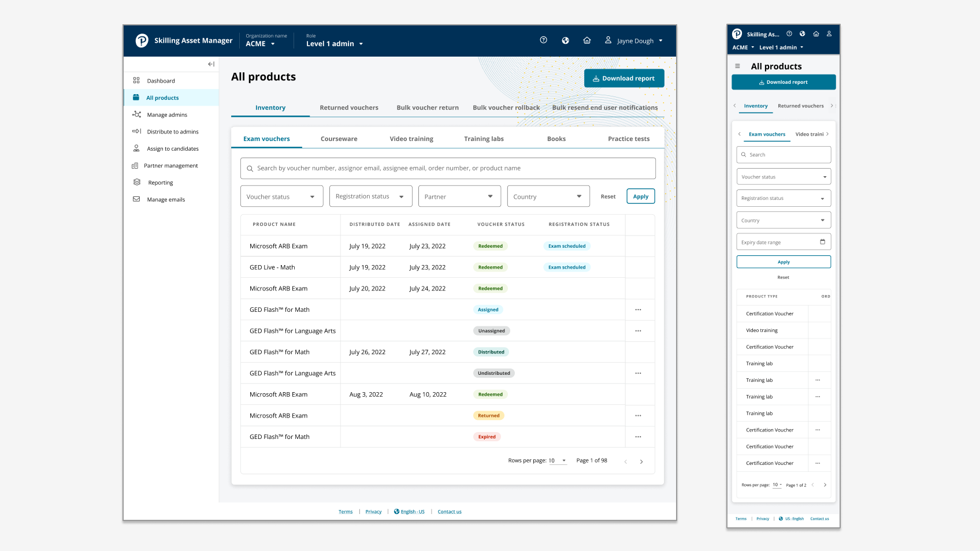Click the user profile icon beside Jayne Dough

607,40
